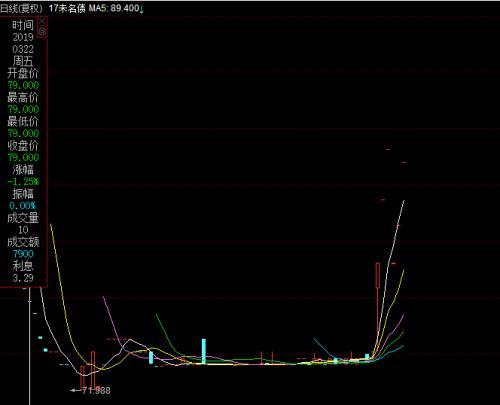This screenshot has height=405, width=500.
Task: Click the 涨幅 -1.25% value
Action: click(23, 182)
